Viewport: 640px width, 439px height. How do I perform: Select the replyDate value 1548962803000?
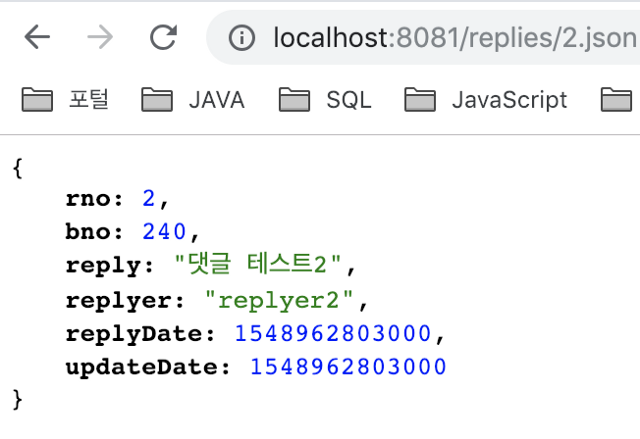pos(333,333)
